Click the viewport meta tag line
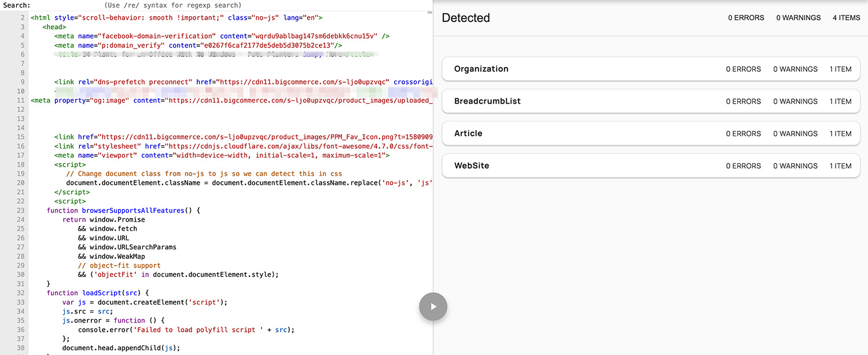Screen dimensions: 868x355 (x=222, y=155)
